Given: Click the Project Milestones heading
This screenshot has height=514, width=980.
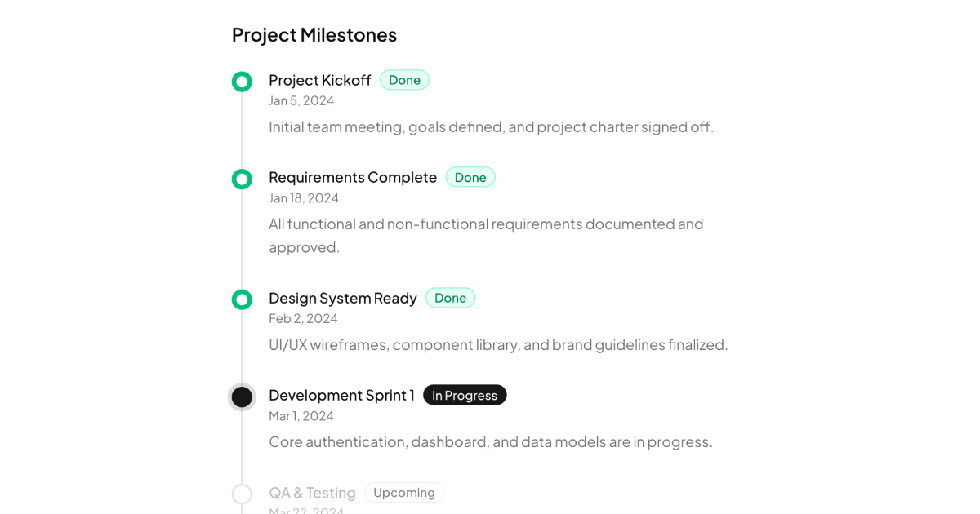Looking at the screenshot, I should tap(314, 34).
